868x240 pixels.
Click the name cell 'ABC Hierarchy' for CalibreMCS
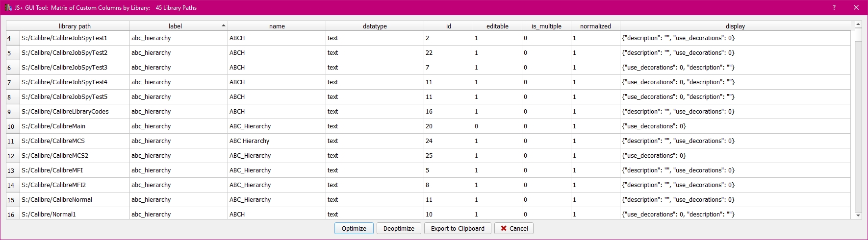click(x=277, y=141)
